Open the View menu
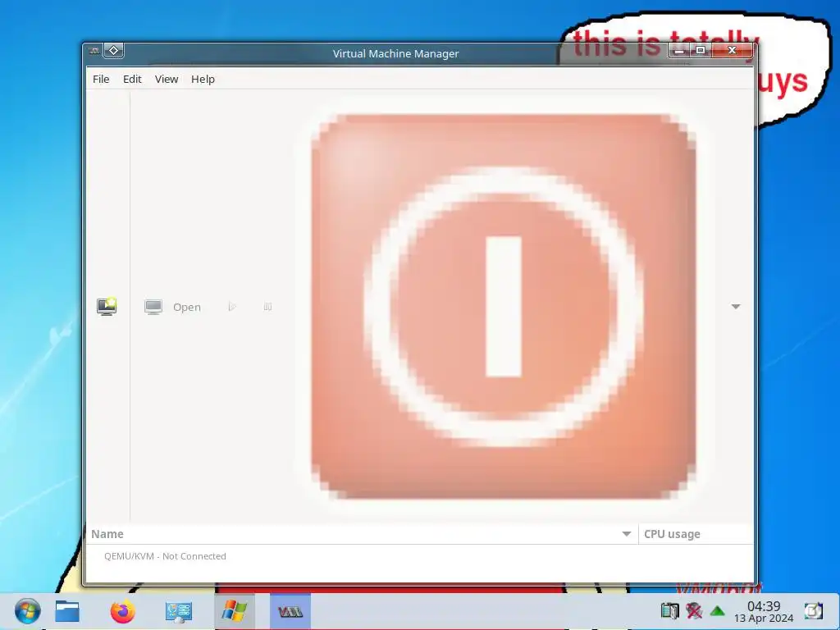Viewport: 840px width, 630px height. point(166,80)
